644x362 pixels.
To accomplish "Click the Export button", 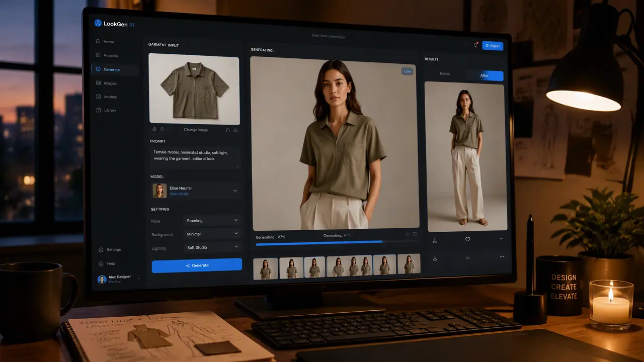I will click(493, 46).
